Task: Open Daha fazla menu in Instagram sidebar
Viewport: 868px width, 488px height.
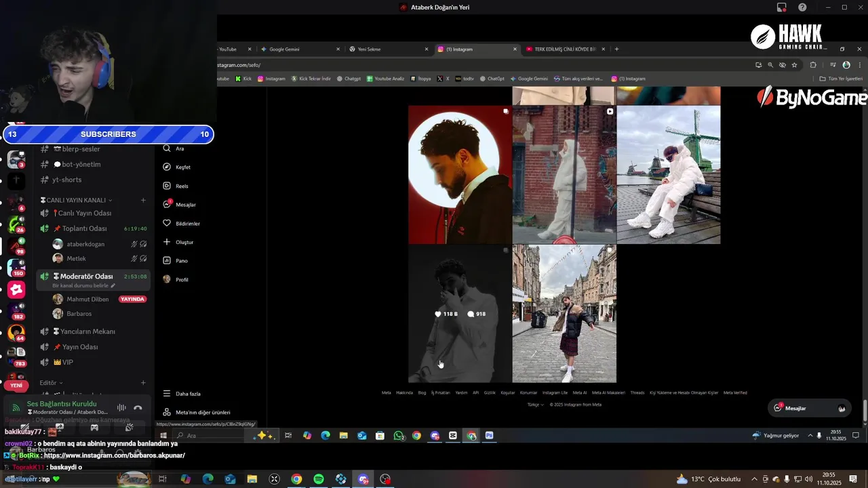Action: [x=182, y=394]
